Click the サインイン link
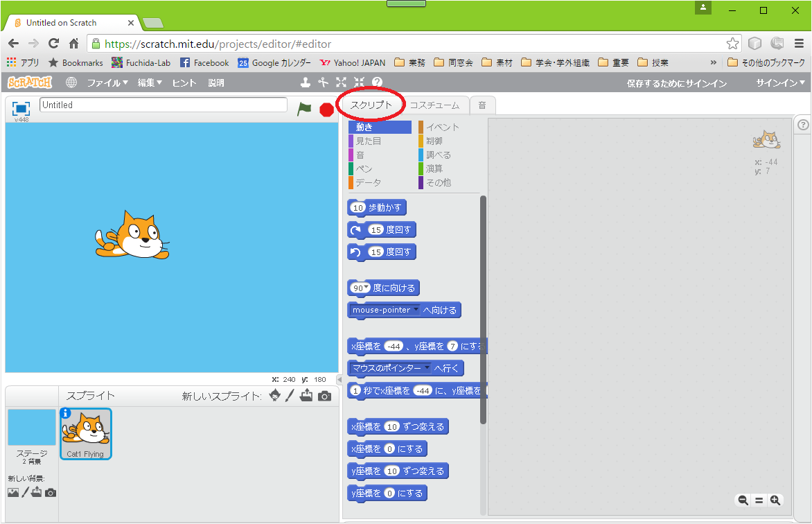The image size is (812, 524). pos(780,82)
